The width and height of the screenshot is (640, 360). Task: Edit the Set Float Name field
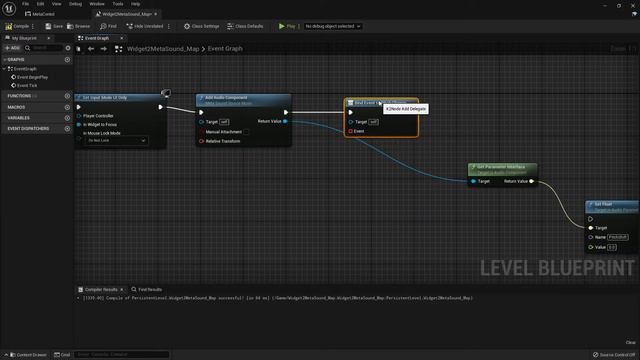618,237
